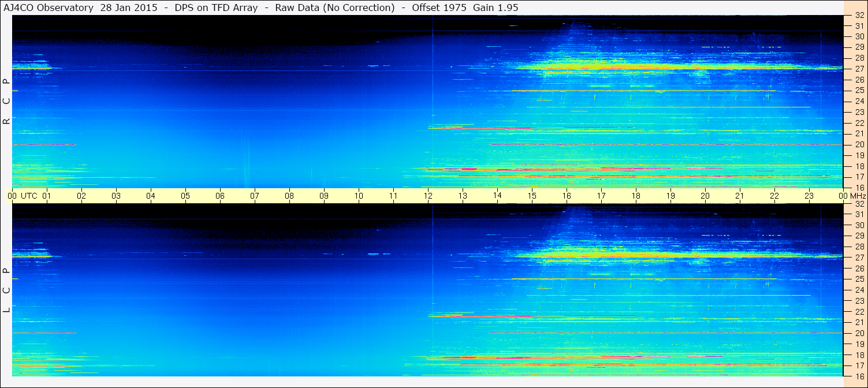Click the 09 hour marker on time axis
Screen dimensions: 868x388
coord(324,196)
